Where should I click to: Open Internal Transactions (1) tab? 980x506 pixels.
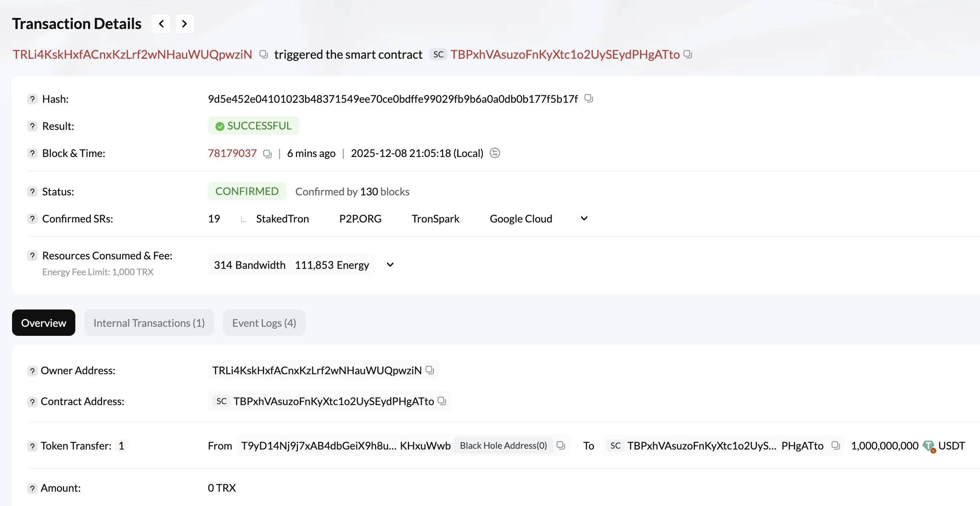pos(149,323)
